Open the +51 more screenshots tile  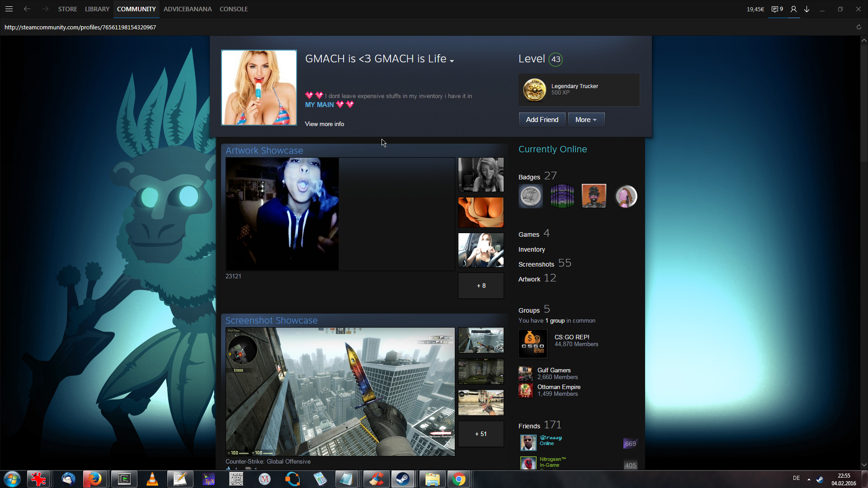[481, 434]
